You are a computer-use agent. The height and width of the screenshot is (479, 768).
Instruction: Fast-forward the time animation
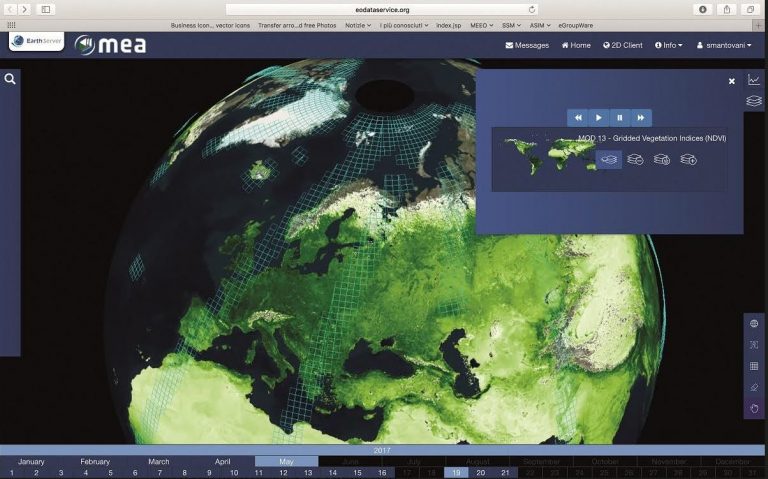point(641,118)
